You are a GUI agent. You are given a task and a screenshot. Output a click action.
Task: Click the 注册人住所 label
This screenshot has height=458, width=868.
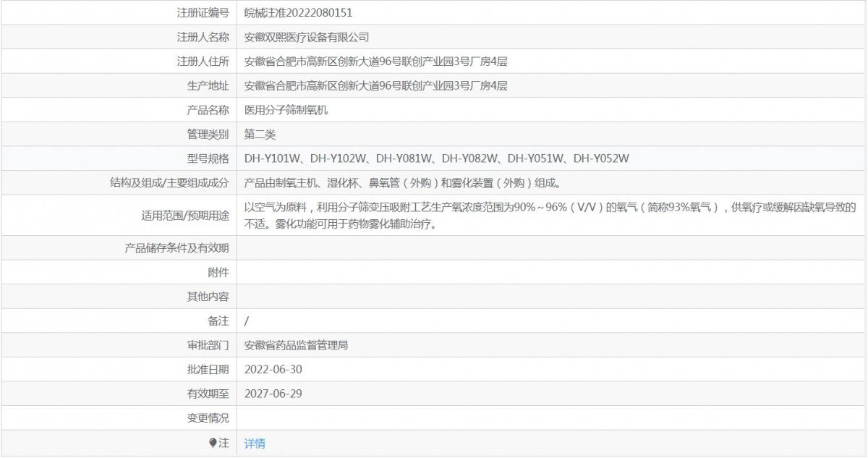click(x=203, y=62)
